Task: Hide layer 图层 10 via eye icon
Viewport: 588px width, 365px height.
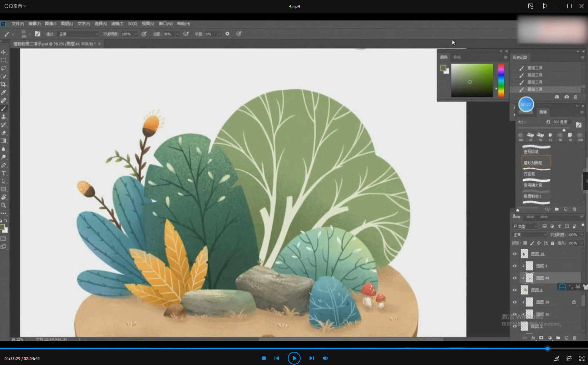Action: pos(515,254)
